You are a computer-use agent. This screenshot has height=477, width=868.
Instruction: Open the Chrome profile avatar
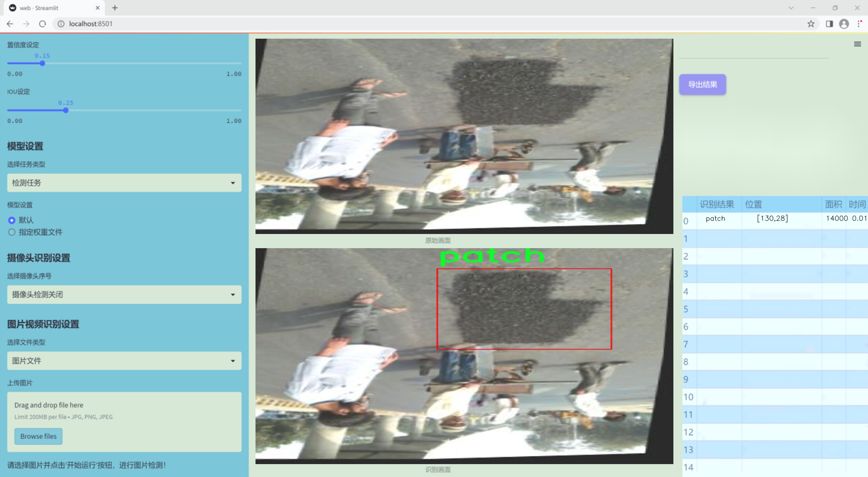(844, 24)
